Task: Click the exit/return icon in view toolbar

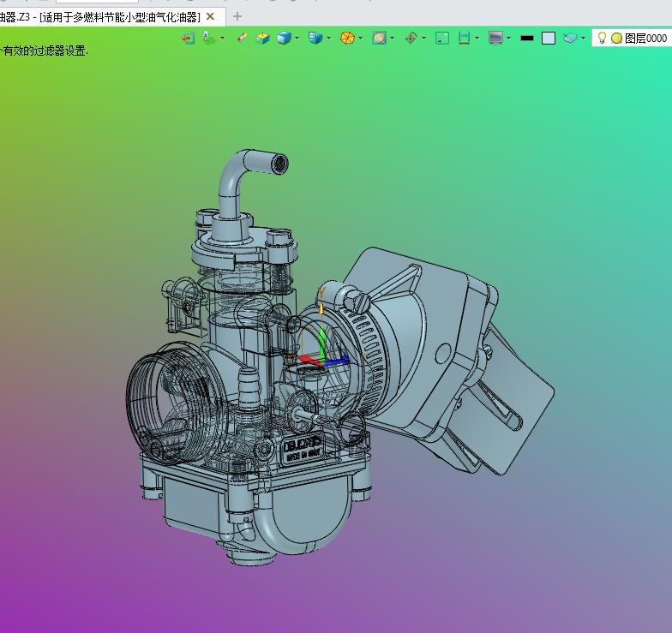Action: (x=188, y=38)
